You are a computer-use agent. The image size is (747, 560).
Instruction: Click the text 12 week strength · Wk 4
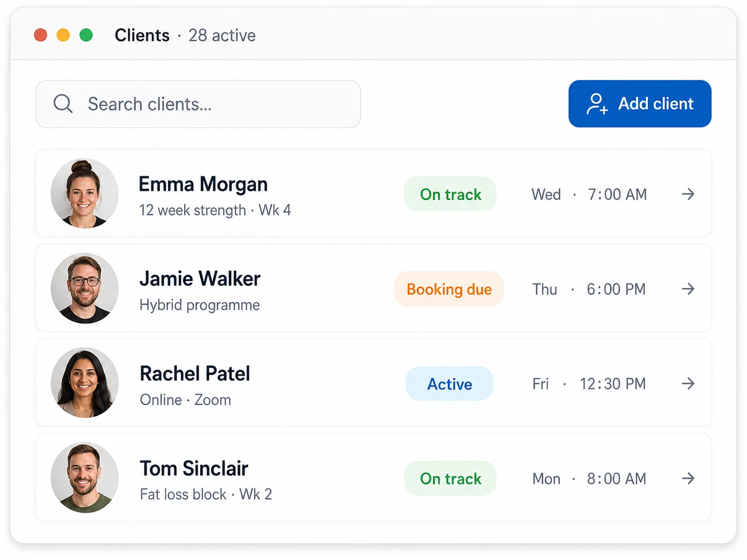pyautogui.click(x=215, y=210)
